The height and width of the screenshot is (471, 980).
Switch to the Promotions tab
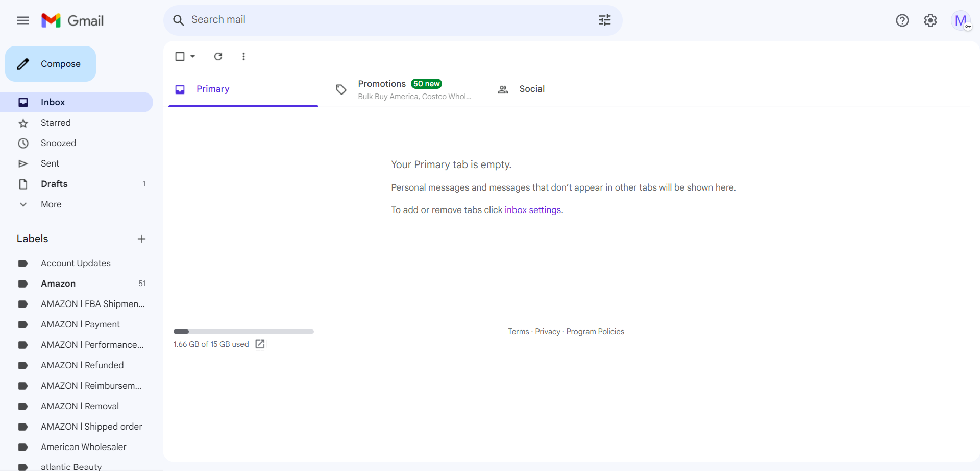(404, 89)
